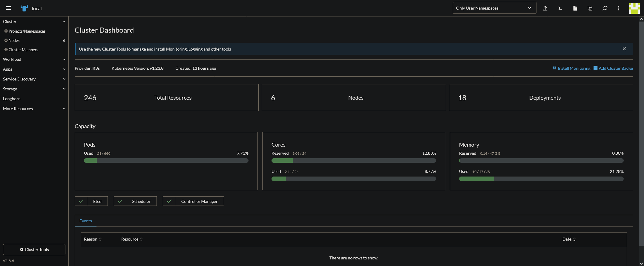This screenshot has height=266, width=644.
Task: Open the 6 Nodes summary card
Action: (354, 98)
